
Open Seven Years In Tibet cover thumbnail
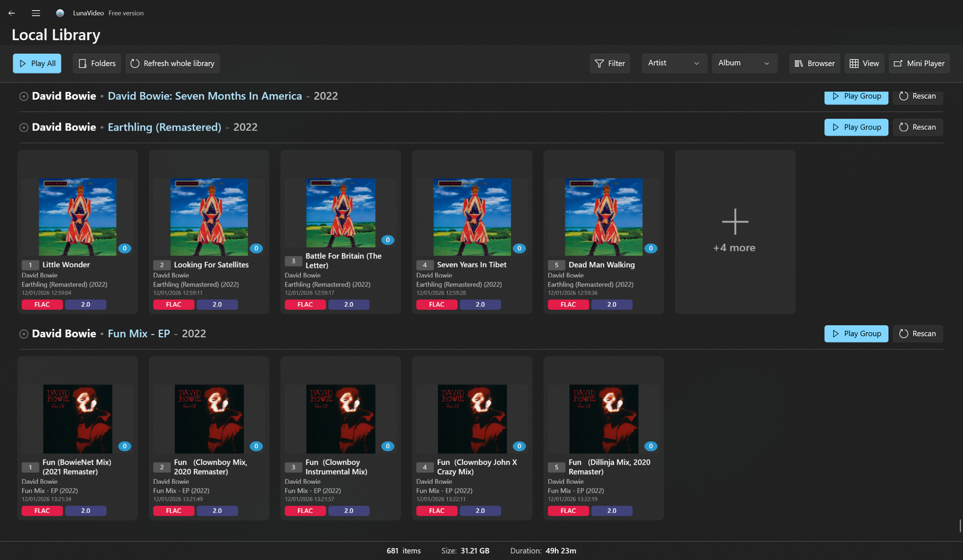[472, 217]
